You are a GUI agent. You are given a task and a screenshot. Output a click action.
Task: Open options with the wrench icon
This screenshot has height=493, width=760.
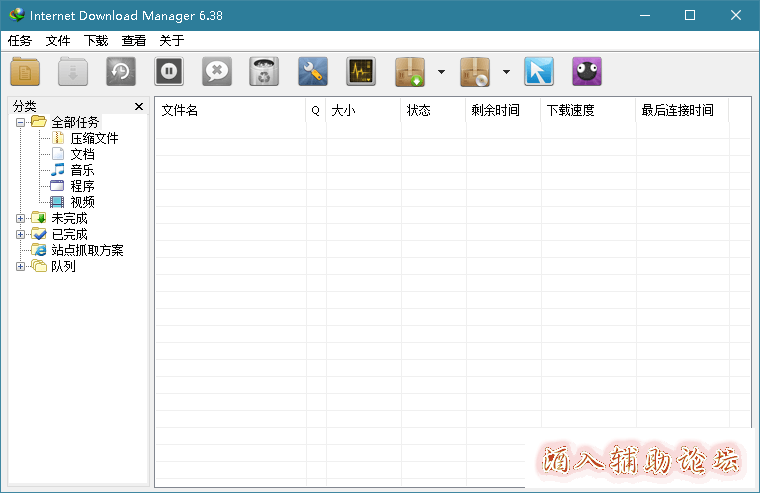click(313, 72)
